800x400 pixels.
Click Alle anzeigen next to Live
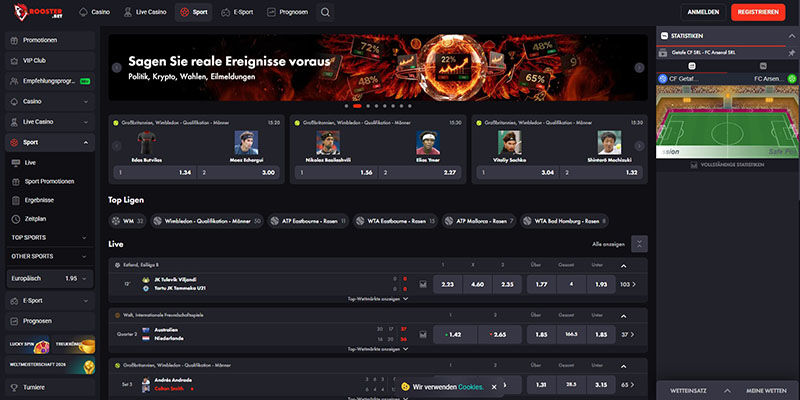coord(608,244)
